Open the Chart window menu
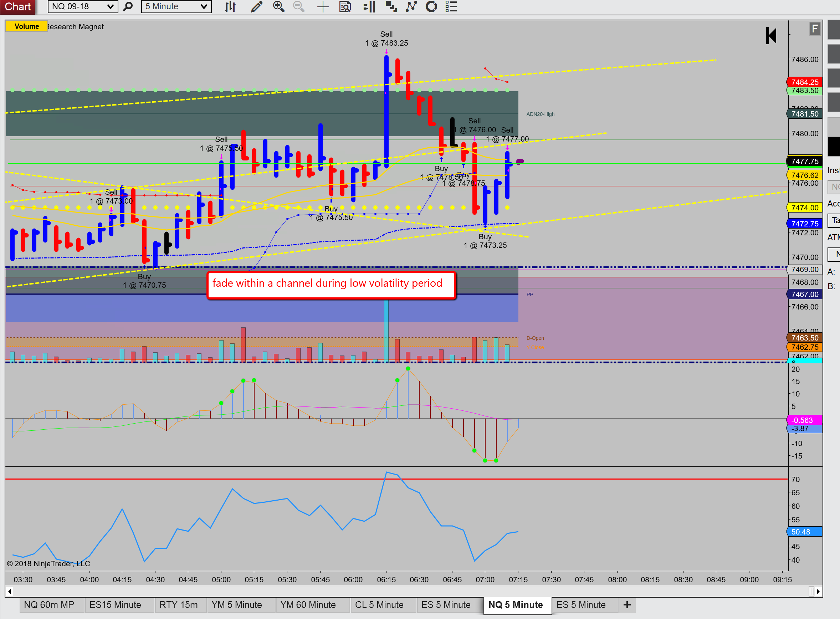The image size is (840, 619). point(17,7)
